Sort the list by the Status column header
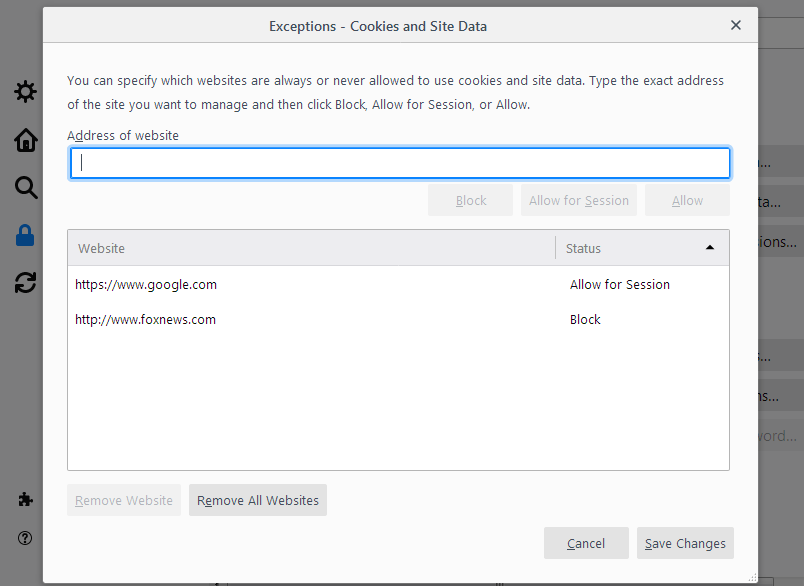 pyautogui.click(x=584, y=247)
